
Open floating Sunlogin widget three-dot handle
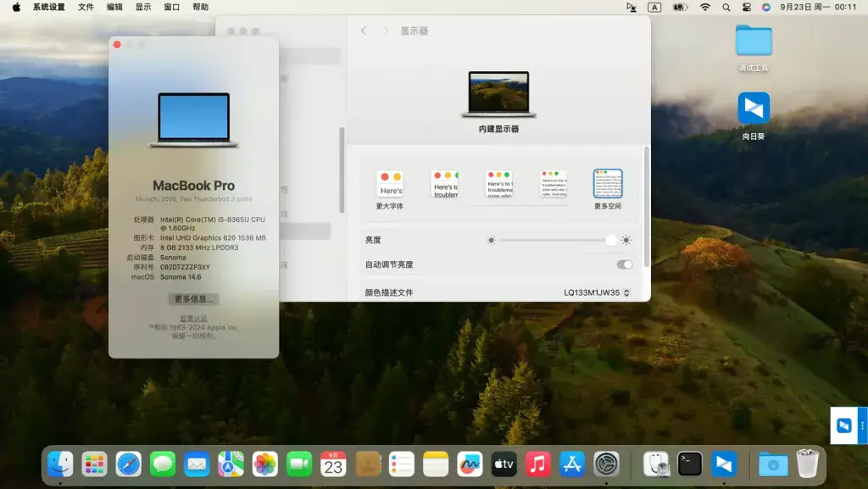(x=862, y=425)
